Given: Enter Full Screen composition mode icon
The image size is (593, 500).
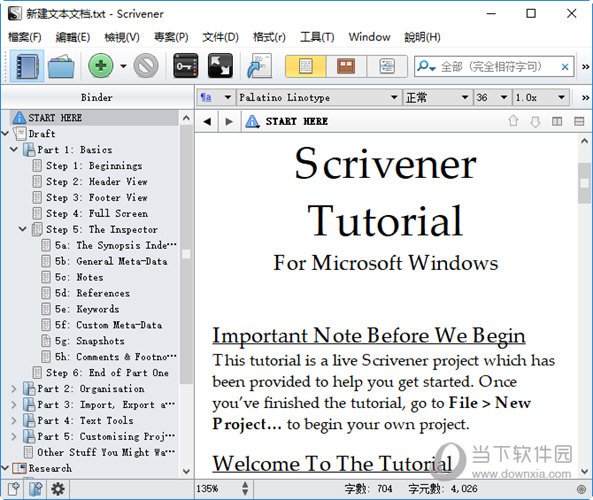Looking at the screenshot, I should (220, 66).
